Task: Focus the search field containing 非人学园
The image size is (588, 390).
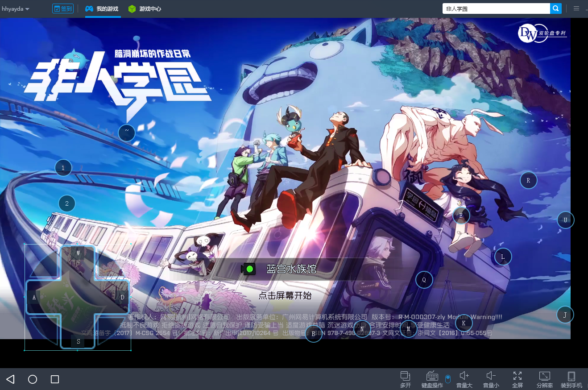Action: click(x=496, y=8)
